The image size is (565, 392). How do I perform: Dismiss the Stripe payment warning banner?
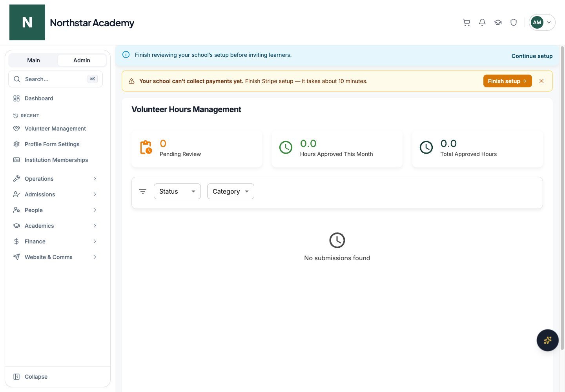[541, 81]
